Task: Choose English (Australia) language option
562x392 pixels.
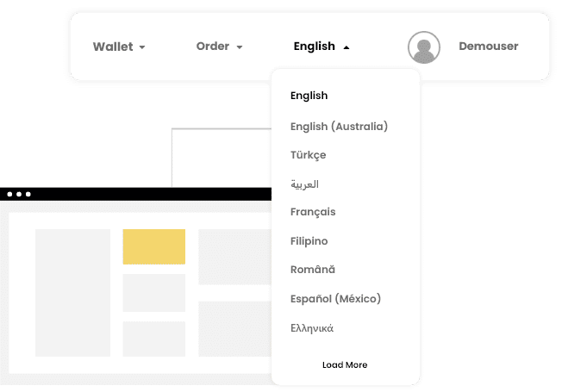Action: [339, 127]
